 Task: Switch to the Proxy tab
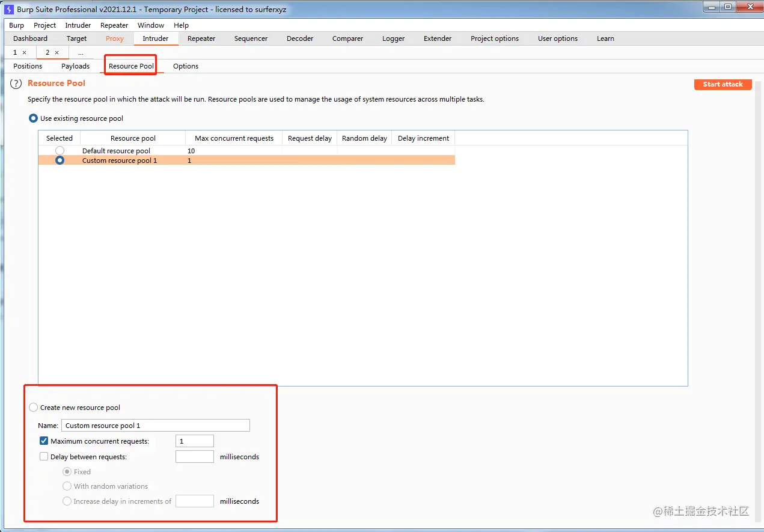[x=115, y=38]
